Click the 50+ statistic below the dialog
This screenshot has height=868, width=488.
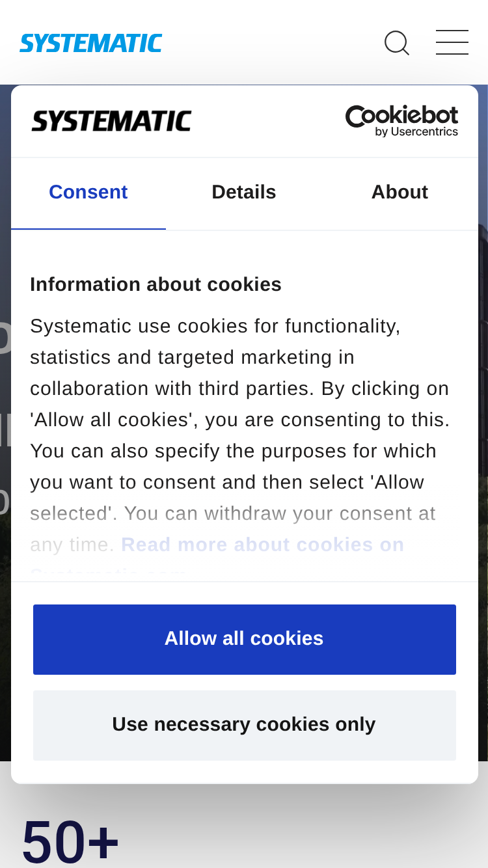(x=70, y=841)
